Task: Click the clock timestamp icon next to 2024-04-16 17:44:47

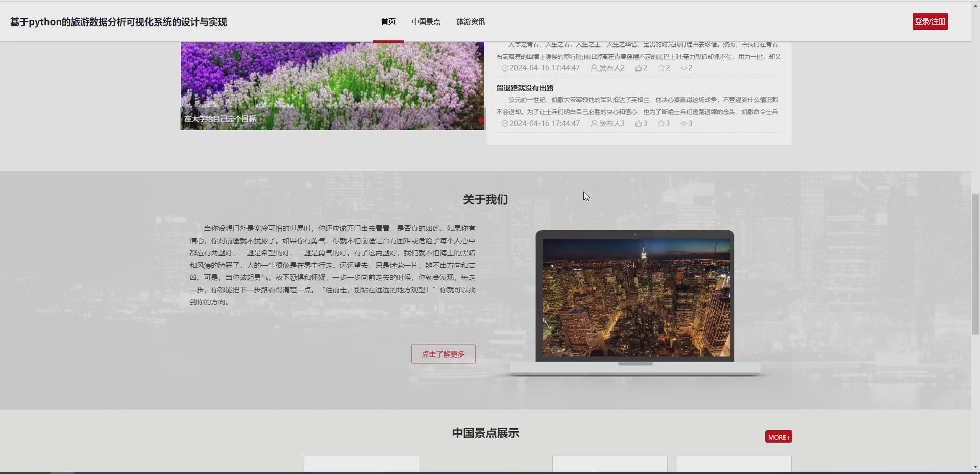Action: point(505,67)
